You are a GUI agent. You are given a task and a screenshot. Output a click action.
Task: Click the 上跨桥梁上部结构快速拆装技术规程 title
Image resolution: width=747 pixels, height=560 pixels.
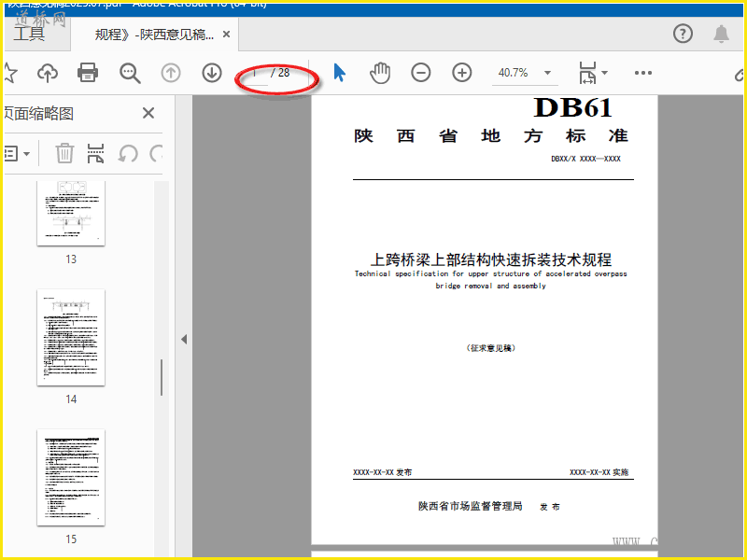point(491,259)
